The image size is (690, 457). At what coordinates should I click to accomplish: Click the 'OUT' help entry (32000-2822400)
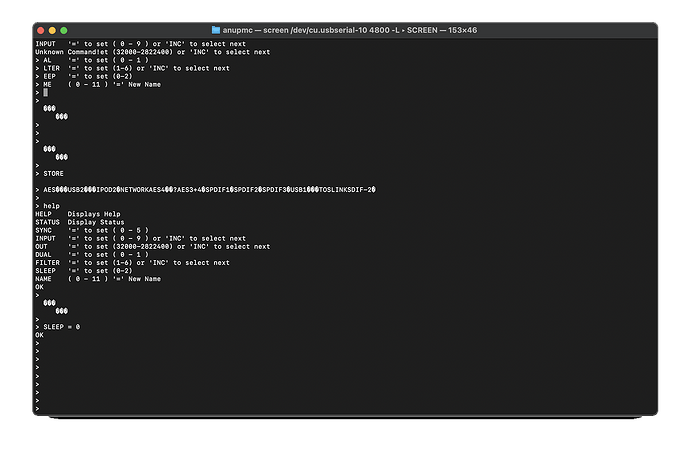pos(153,246)
